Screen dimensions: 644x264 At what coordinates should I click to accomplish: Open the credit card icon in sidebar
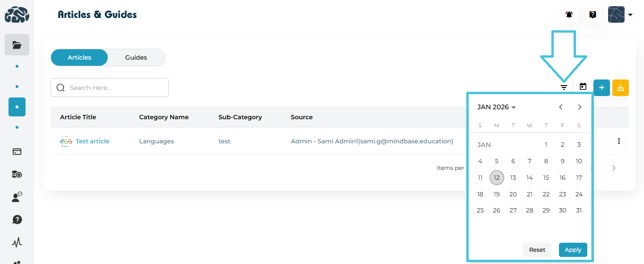(17, 152)
